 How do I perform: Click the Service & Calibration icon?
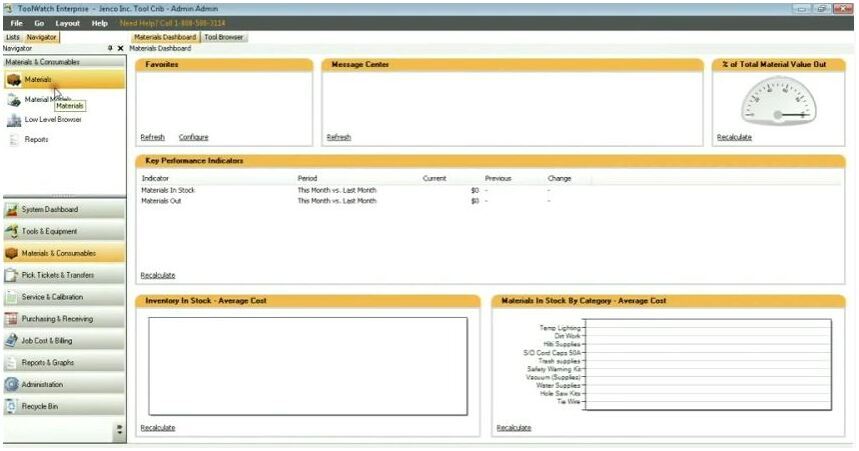click(12, 297)
